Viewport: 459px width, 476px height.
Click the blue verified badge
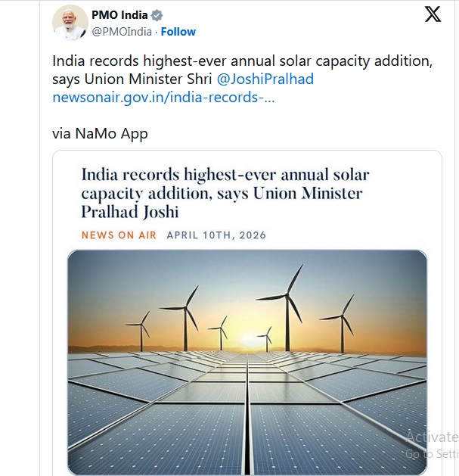click(157, 15)
